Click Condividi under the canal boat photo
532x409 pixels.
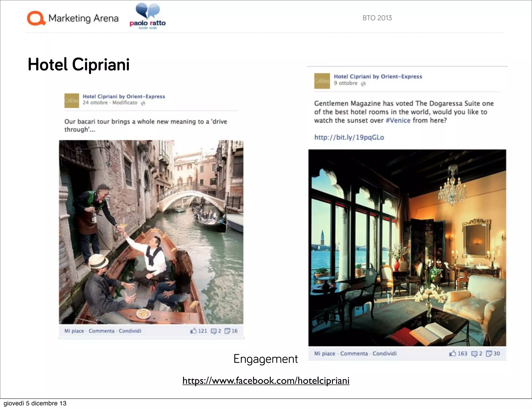pos(130,331)
